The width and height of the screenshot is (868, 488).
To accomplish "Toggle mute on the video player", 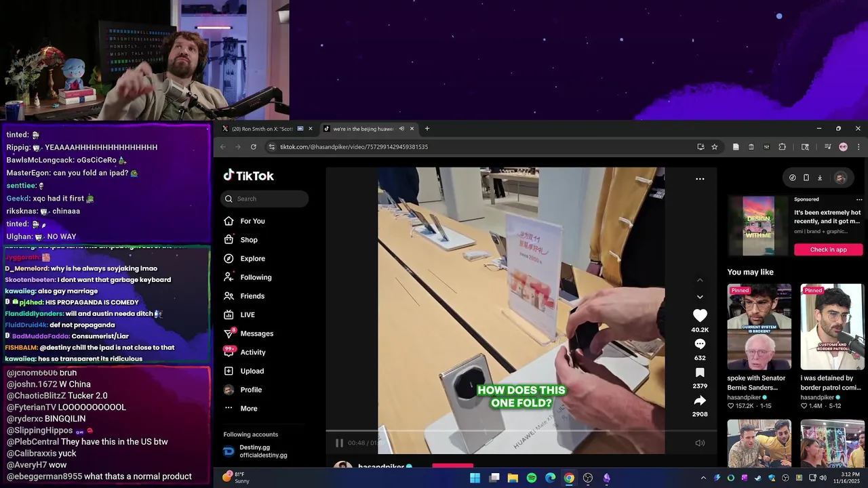I will click(700, 443).
